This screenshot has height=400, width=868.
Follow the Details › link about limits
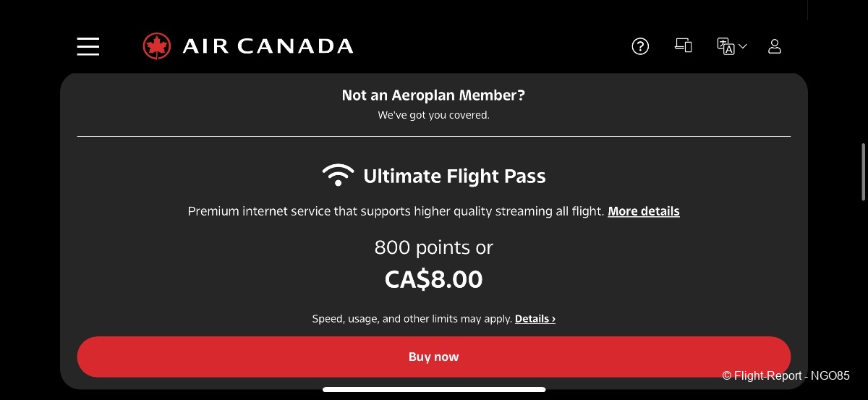535,318
